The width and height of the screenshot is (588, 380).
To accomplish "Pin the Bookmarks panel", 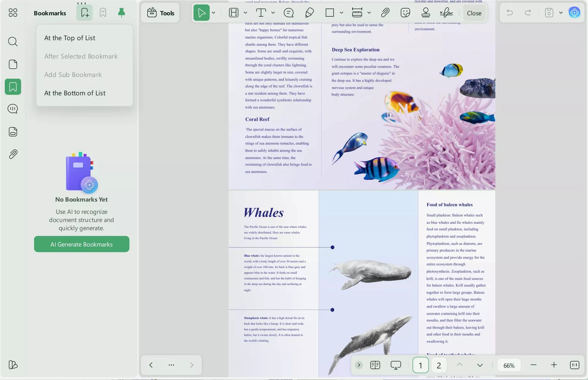I will tap(122, 13).
